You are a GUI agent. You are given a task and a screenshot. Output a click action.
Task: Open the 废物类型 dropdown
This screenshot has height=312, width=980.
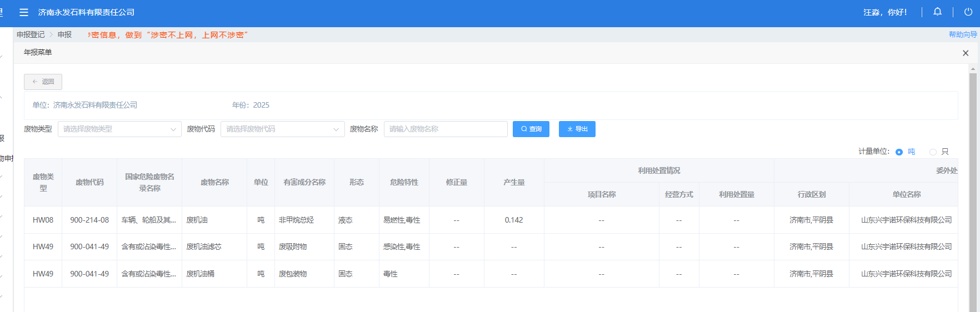point(119,129)
